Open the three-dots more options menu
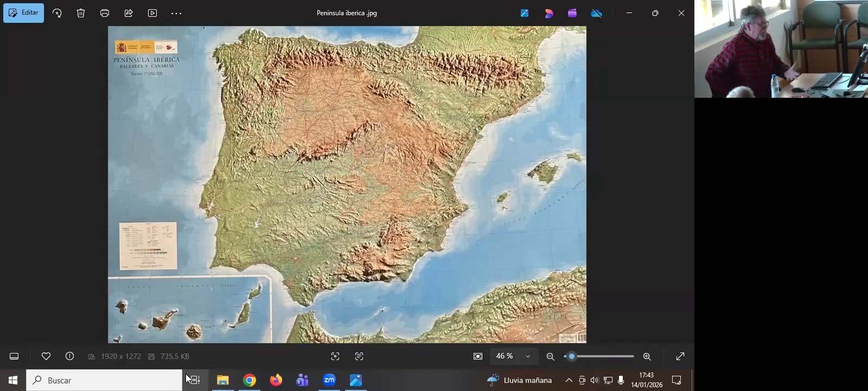This screenshot has width=868, height=391. coord(176,13)
